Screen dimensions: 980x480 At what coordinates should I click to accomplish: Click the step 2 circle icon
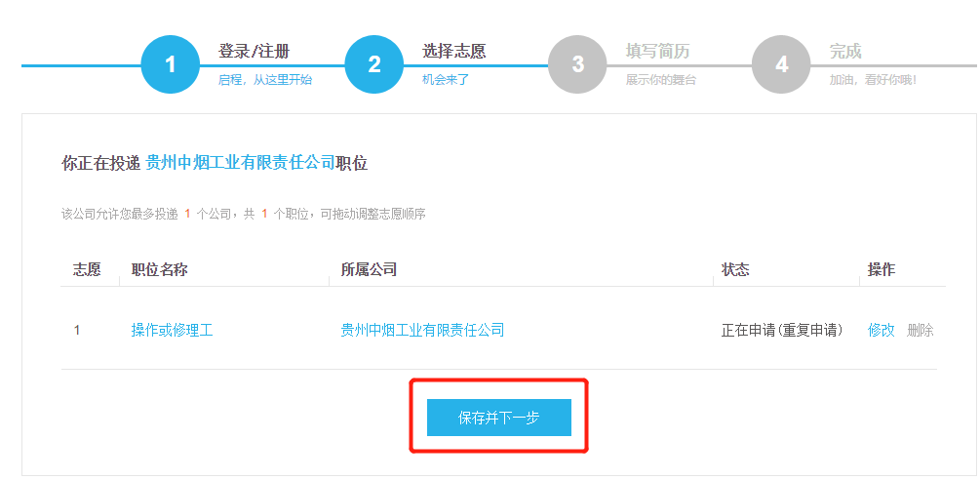click(373, 64)
